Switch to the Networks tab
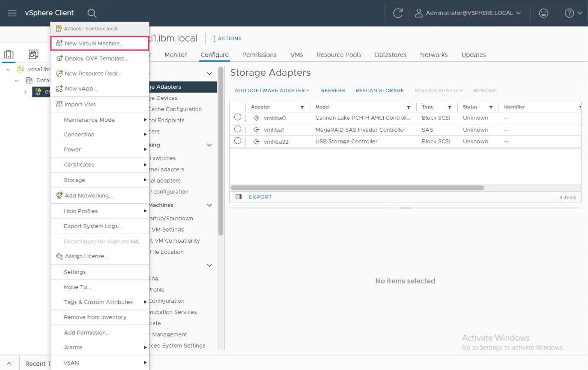Viewport: 588px width, 370px height. point(434,55)
